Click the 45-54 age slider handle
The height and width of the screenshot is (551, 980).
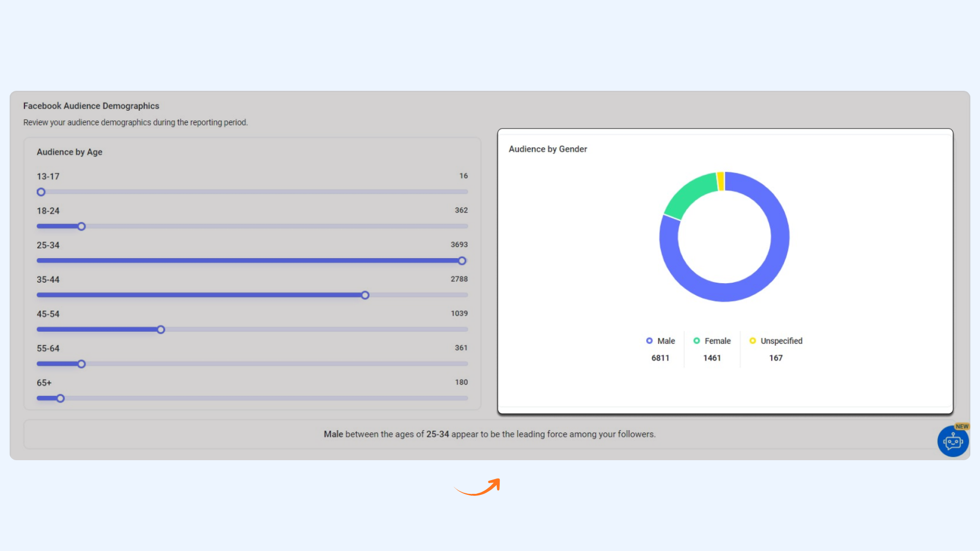coord(161,330)
